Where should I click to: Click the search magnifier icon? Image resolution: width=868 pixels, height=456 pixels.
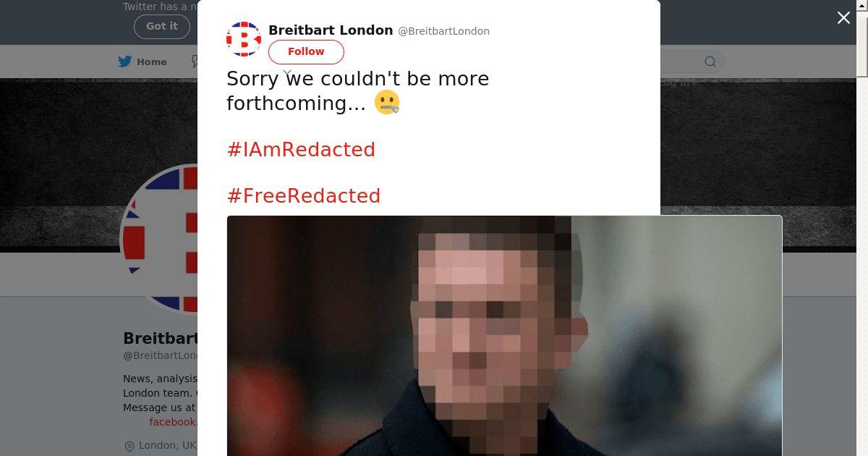[x=710, y=62]
